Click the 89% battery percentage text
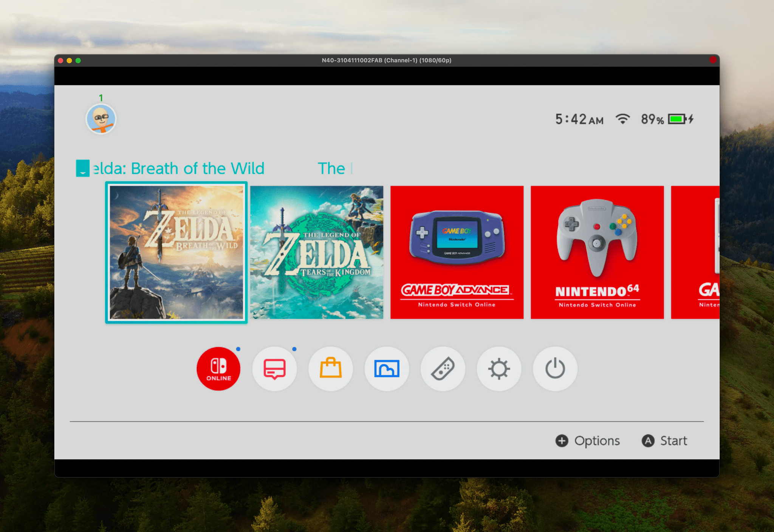Viewport: 774px width, 532px height. pos(652,119)
